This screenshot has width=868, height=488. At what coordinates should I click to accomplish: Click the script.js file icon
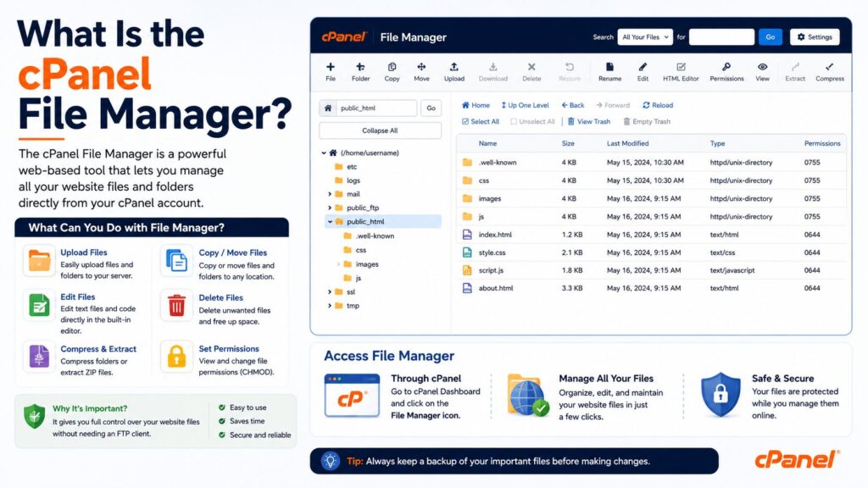point(467,270)
